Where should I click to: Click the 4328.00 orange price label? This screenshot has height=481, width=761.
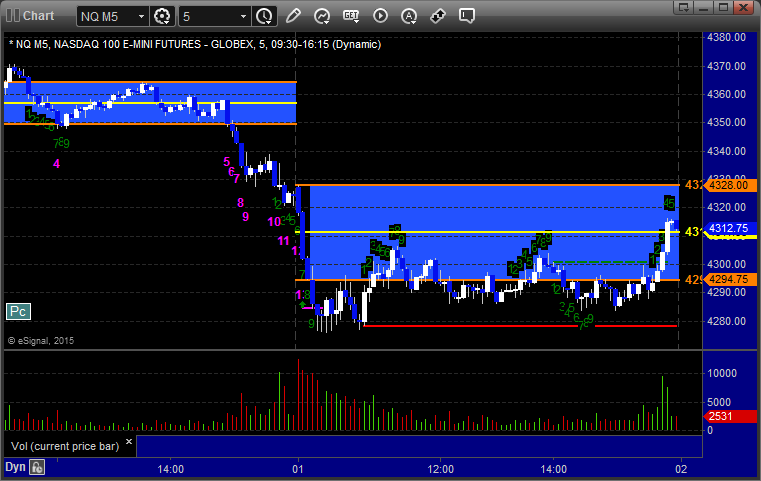[732, 185]
